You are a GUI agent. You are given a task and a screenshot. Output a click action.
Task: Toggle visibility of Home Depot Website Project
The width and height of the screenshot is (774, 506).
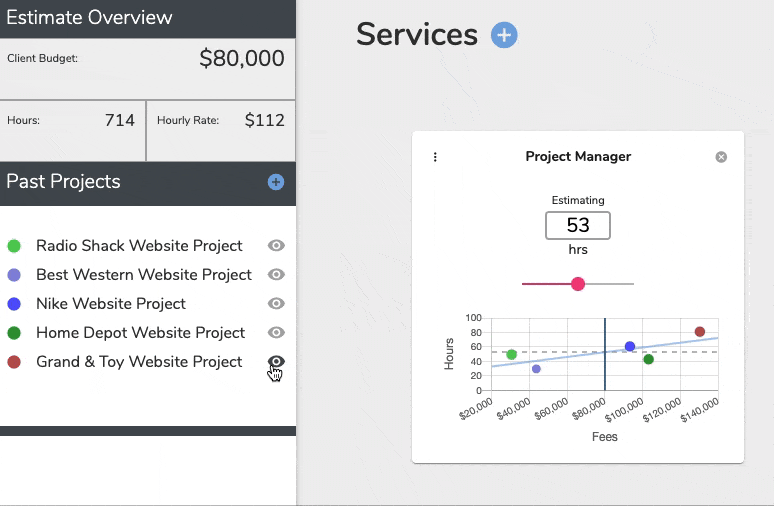[x=277, y=333]
